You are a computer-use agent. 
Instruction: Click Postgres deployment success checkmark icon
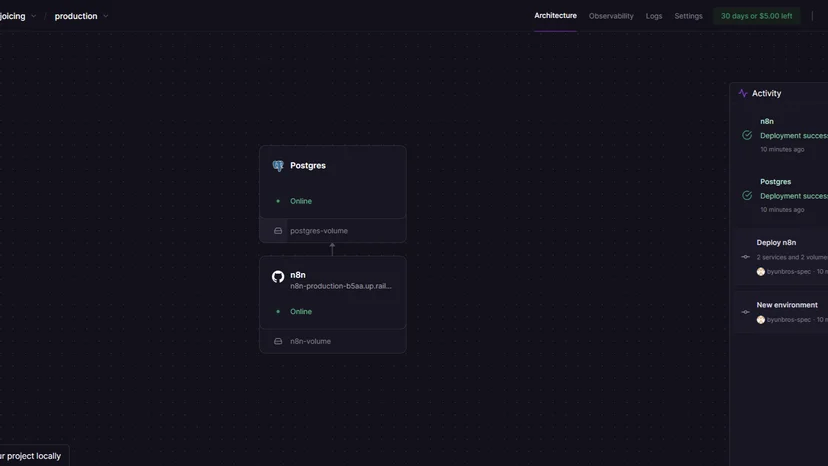(x=747, y=195)
